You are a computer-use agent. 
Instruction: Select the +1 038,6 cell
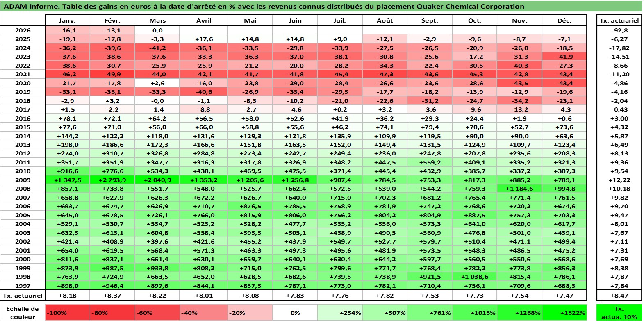click(x=474, y=277)
